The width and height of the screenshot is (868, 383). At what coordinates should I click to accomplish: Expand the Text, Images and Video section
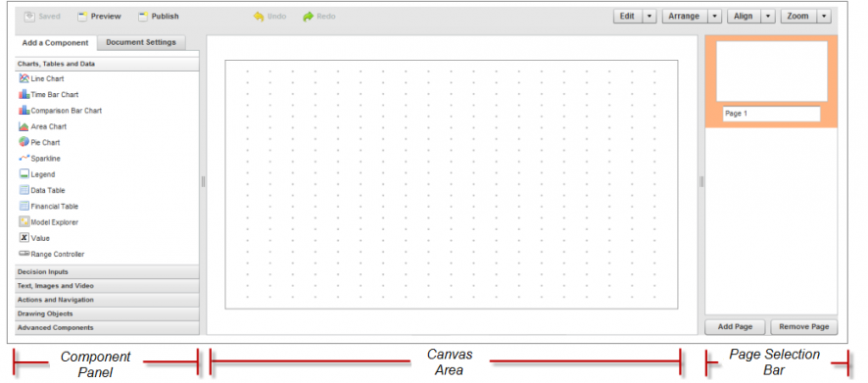coord(108,286)
